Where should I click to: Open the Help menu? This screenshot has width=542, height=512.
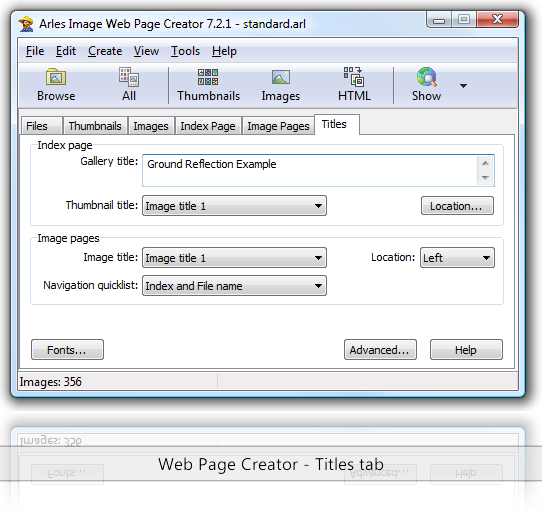click(224, 51)
